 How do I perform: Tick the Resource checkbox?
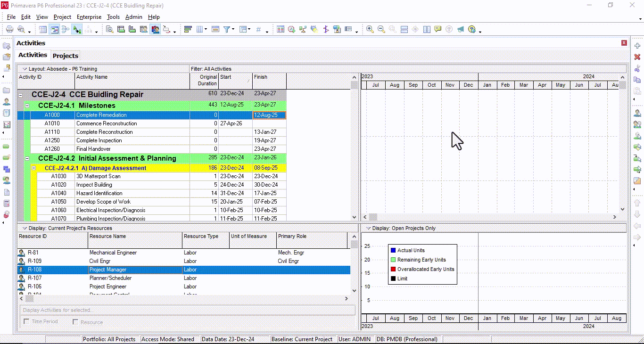[x=75, y=322]
